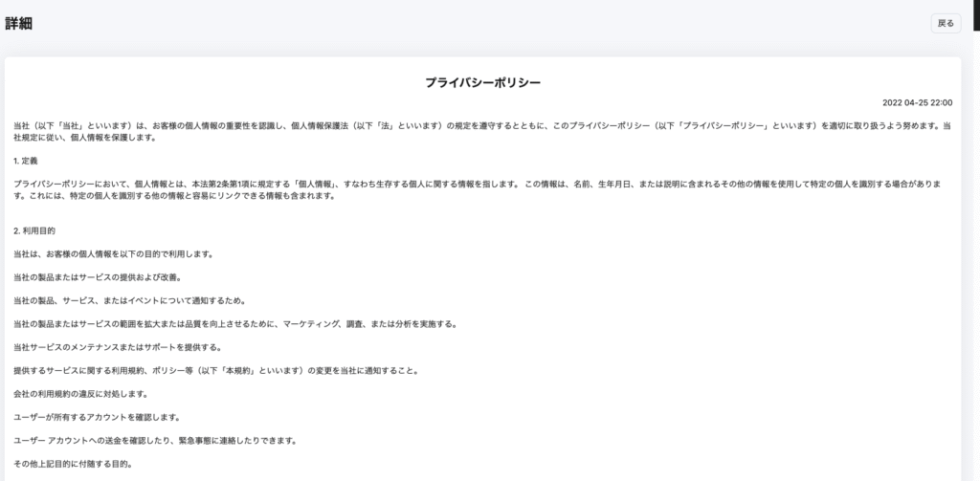Click the intro paragraph starting 当社（以下「当社」

(x=482, y=132)
